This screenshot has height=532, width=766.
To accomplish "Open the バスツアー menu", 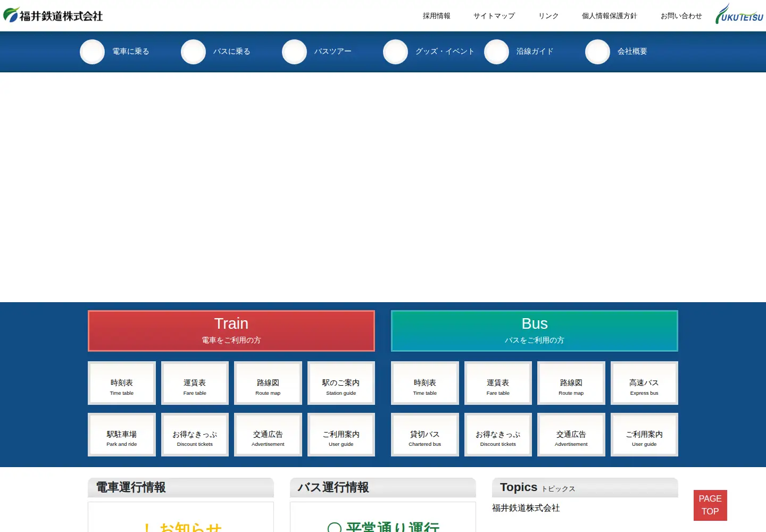I will tap(333, 52).
